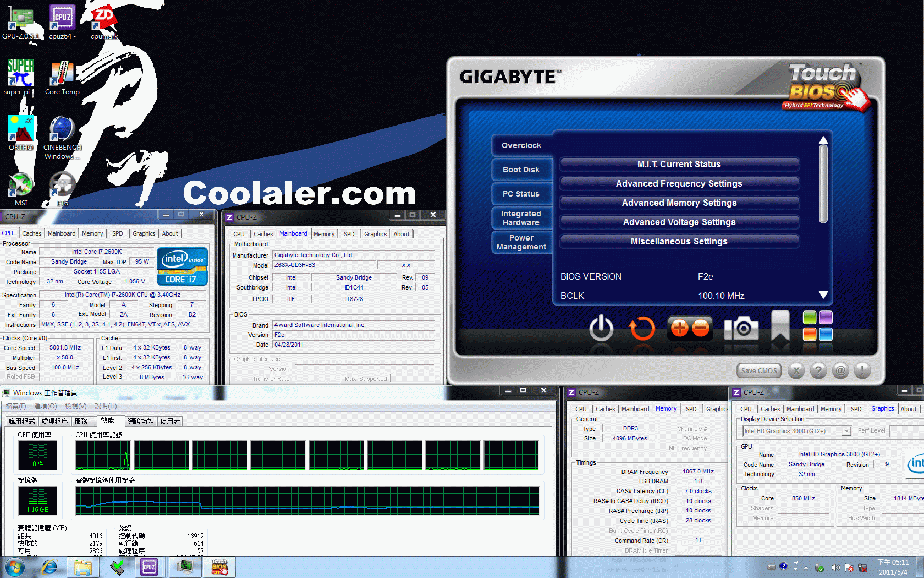This screenshot has width=924, height=578.
Task: Click the network tray icon with red X
Action: (x=862, y=568)
